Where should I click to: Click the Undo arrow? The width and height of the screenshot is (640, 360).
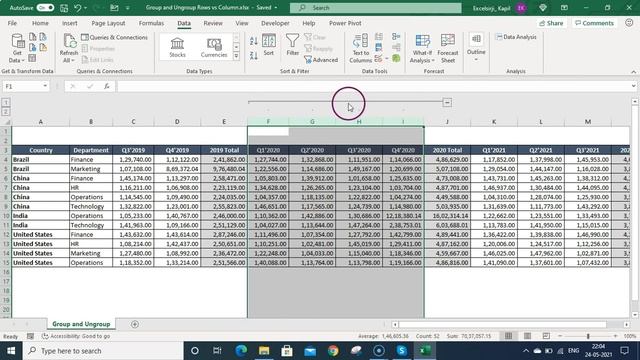pyautogui.click(x=77, y=8)
